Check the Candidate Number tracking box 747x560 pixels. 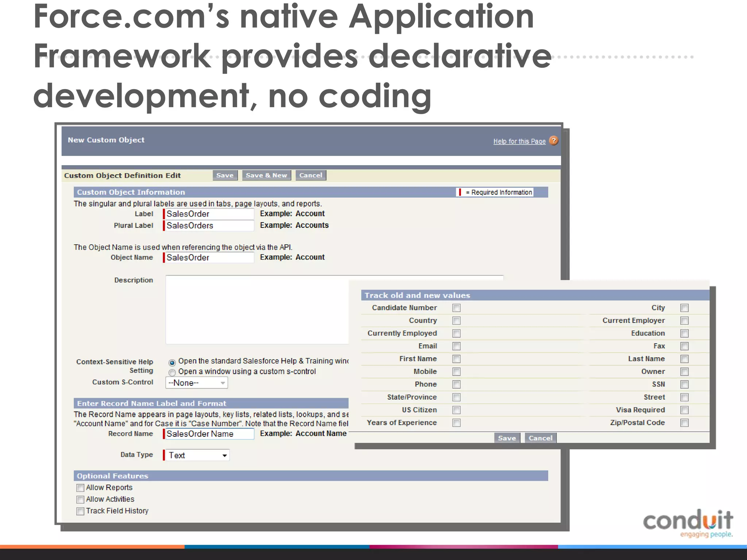coord(456,308)
